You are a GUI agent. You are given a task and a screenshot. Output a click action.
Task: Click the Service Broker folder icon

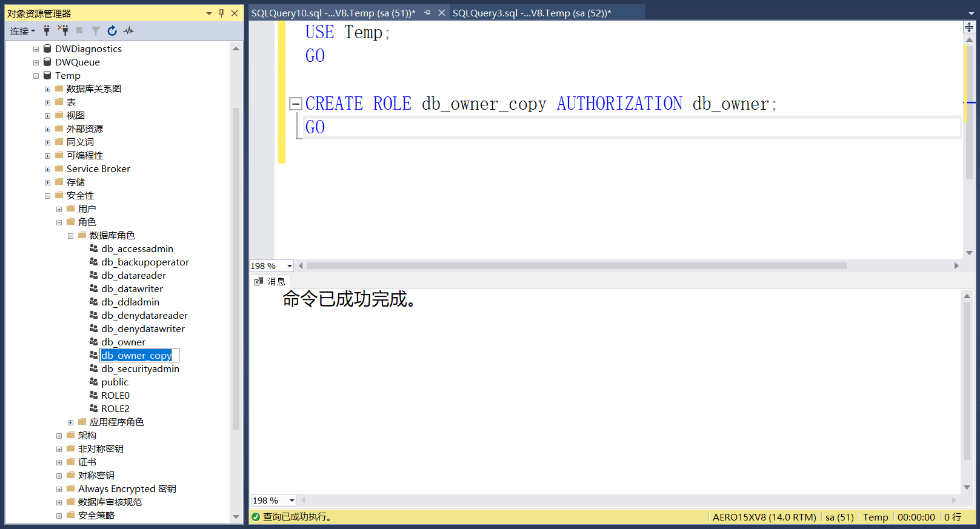click(59, 168)
